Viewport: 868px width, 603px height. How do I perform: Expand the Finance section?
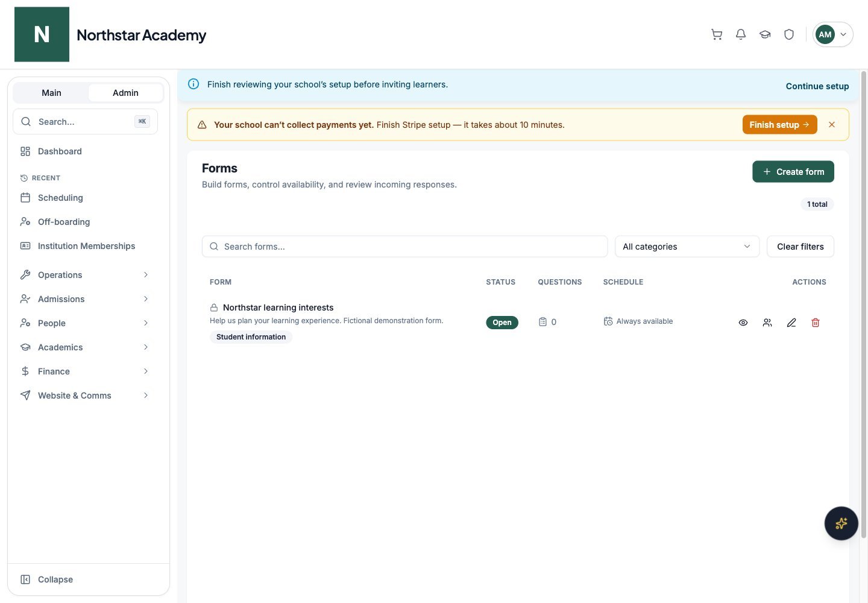coord(85,371)
